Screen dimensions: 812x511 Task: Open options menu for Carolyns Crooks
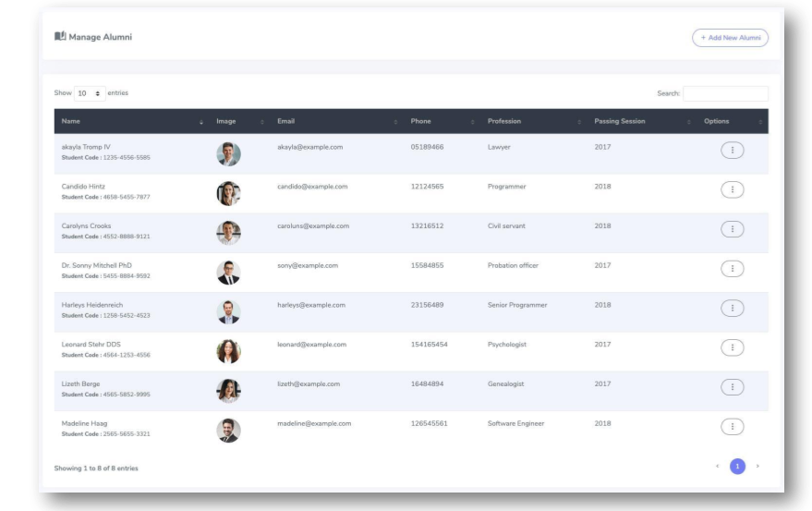click(732, 229)
